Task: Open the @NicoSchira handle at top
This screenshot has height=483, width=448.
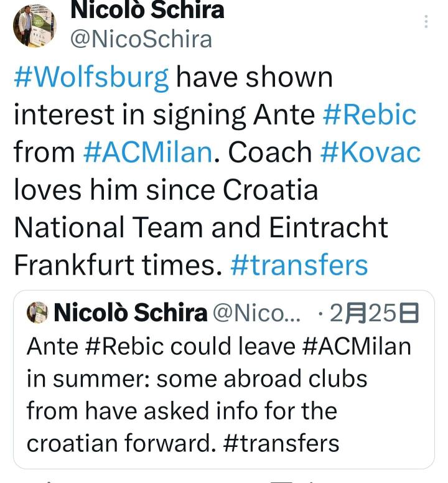Action: tap(141, 39)
